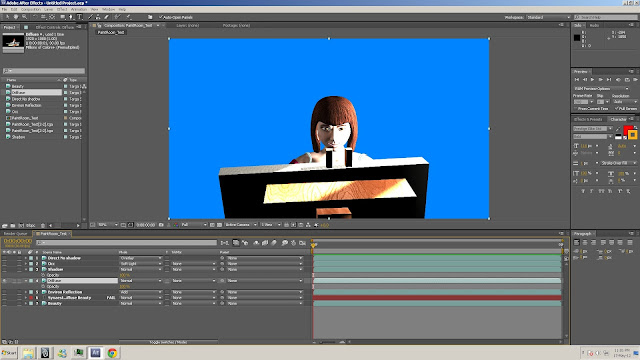The height and width of the screenshot is (360, 640).
Task: Step to next frame in Preview panel
Action: coord(601,80)
